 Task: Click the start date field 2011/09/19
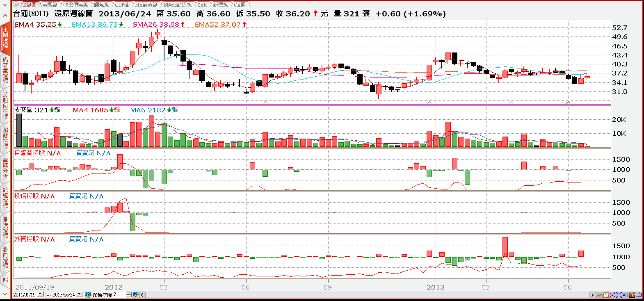[x=25, y=294]
